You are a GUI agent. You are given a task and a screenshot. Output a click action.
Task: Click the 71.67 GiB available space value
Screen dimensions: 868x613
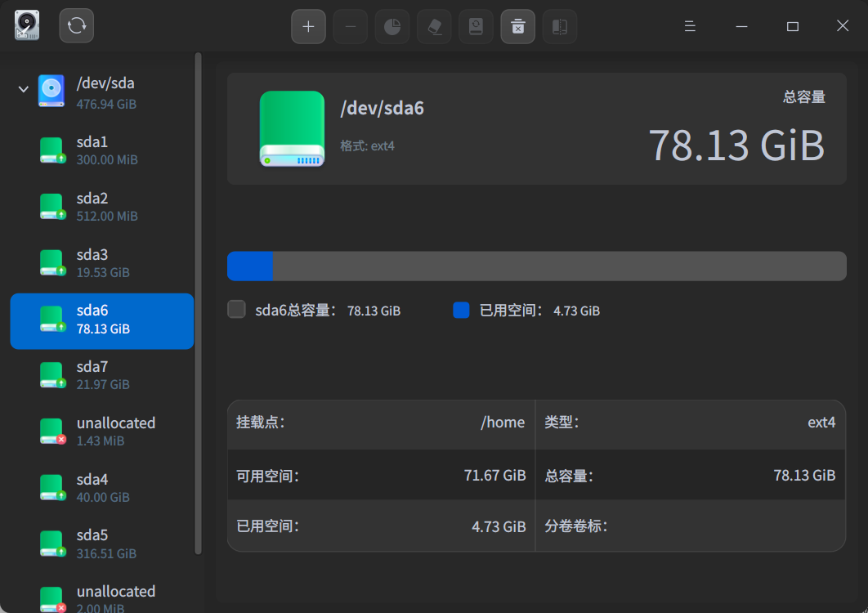[495, 476]
